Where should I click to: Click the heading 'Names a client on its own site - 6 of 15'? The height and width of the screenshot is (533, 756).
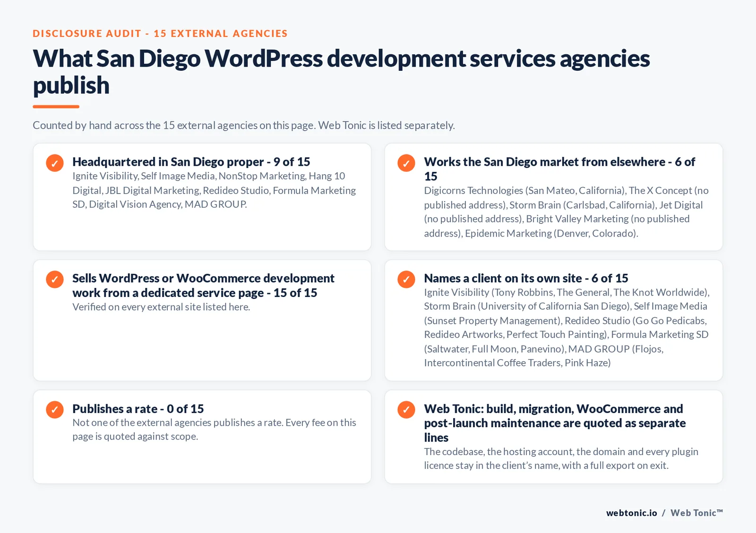(526, 279)
